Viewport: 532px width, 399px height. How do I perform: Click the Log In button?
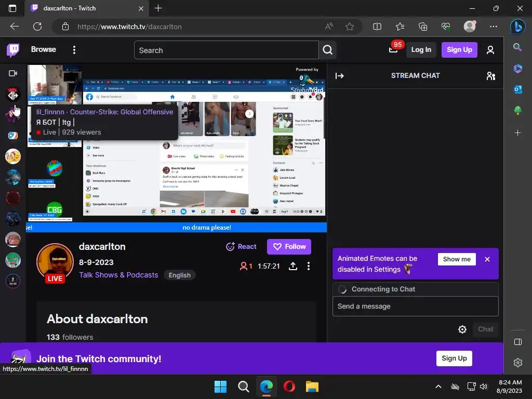coord(421,50)
